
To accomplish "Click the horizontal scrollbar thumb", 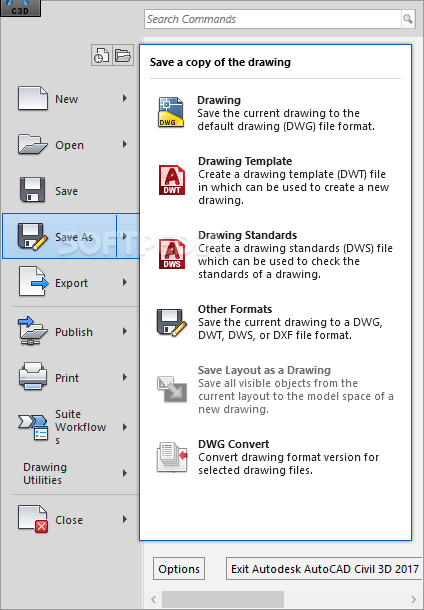I will click(x=223, y=599).
